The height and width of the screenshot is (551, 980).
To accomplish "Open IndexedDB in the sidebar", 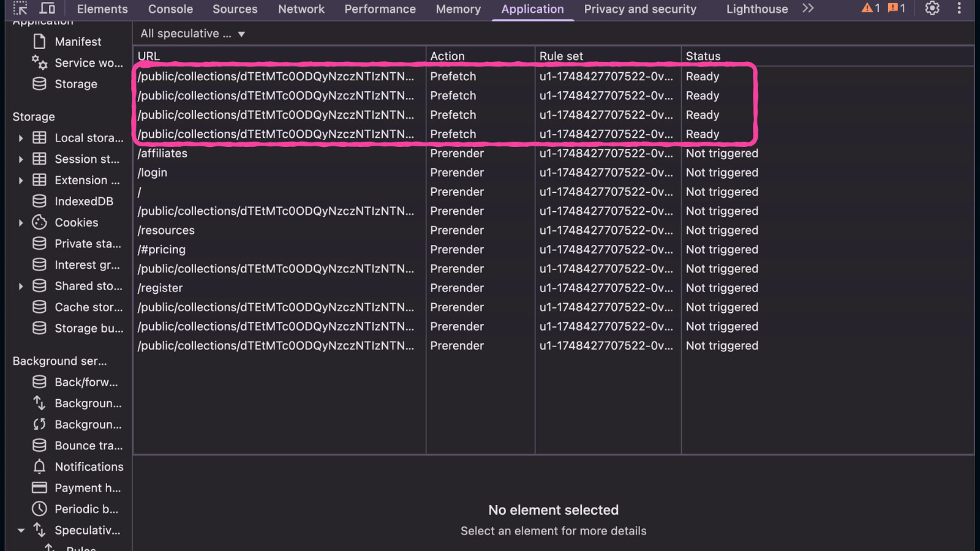I will click(83, 201).
